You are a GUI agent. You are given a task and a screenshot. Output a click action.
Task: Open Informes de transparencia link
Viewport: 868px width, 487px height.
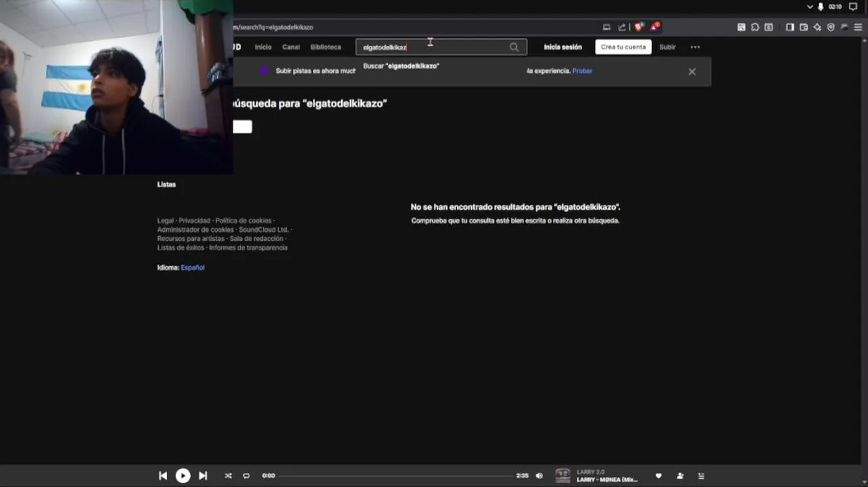[x=248, y=248]
